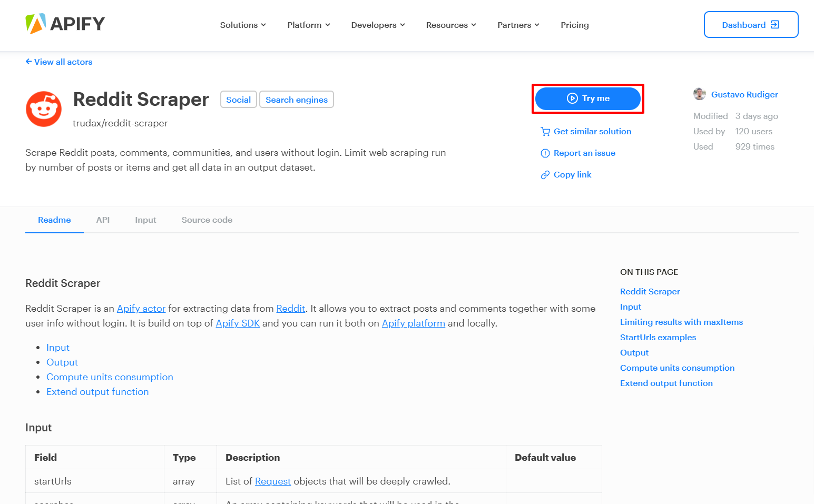Click the Gustavo Rudiger avatar
Viewport: 814px width, 504px height.
point(700,94)
